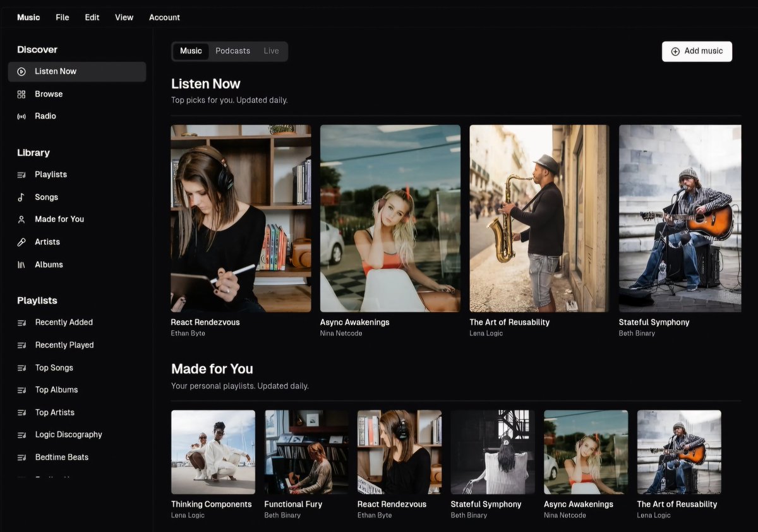Open the Radio section

77,116
